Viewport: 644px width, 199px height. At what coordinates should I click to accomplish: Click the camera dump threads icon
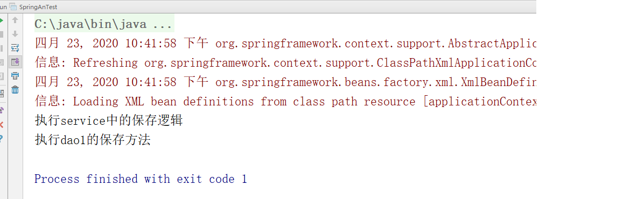tap(1, 62)
